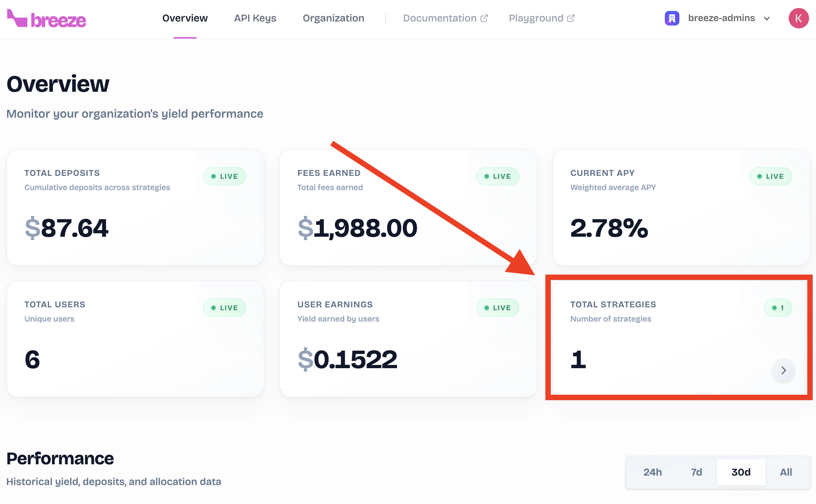
Task: Click the breeze logo icon
Action: [x=17, y=18]
